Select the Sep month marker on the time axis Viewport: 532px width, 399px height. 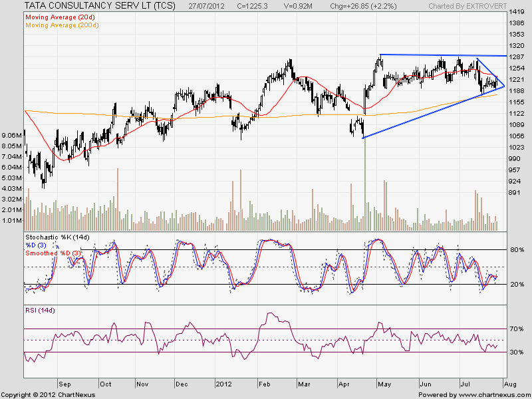65,384
